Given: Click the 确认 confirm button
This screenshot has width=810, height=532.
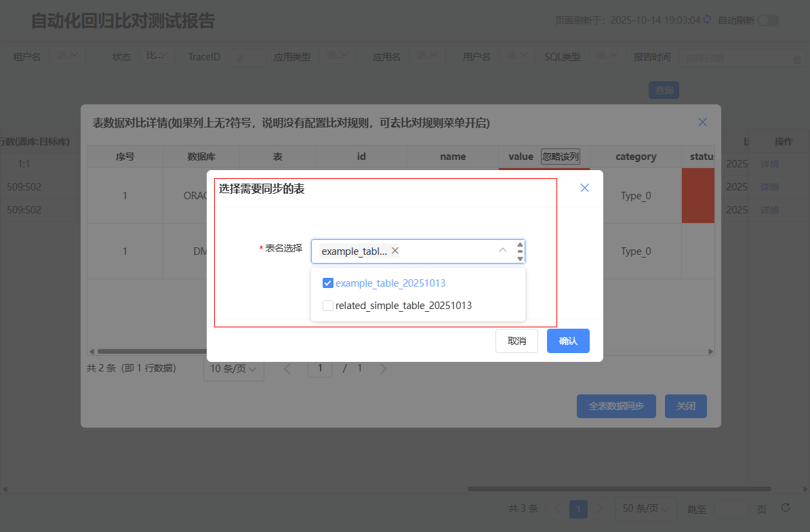Looking at the screenshot, I should 567,341.
